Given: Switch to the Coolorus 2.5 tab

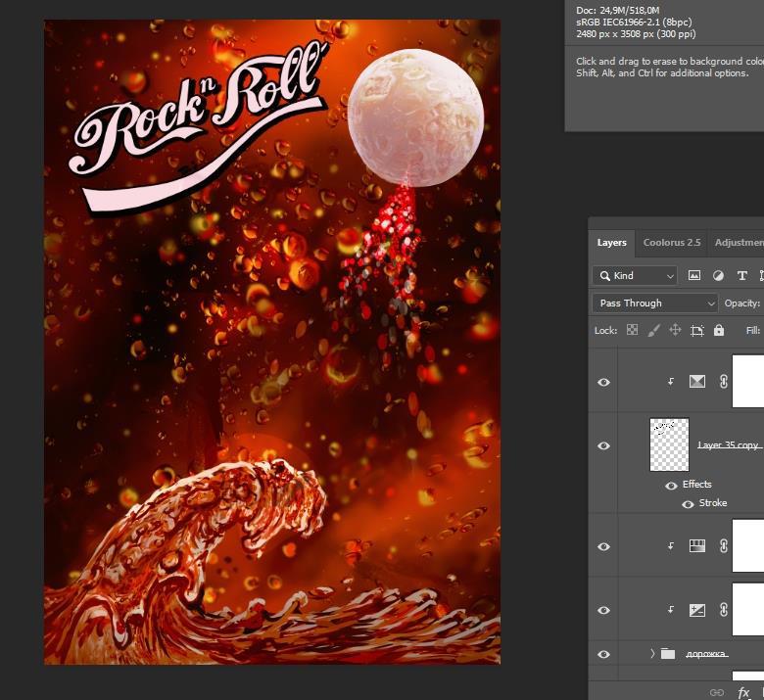Looking at the screenshot, I should (x=672, y=243).
